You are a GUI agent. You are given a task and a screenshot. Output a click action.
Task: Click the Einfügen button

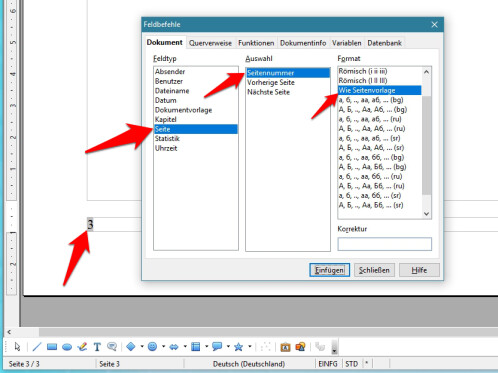[329, 270]
